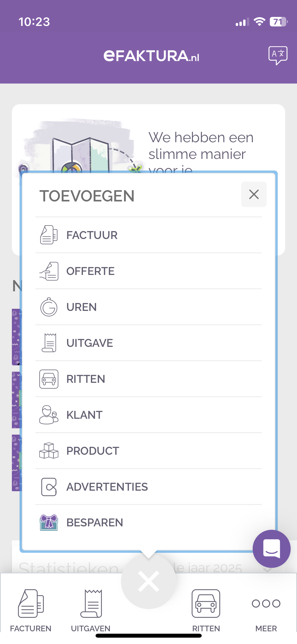Select ADVERTENTIES from the add menu
The image size is (297, 644).
(x=149, y=487)
